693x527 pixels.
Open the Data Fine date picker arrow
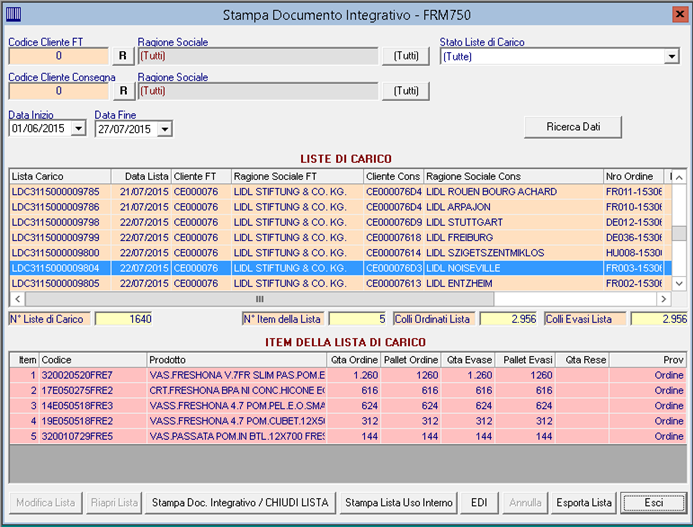point(165,130)
